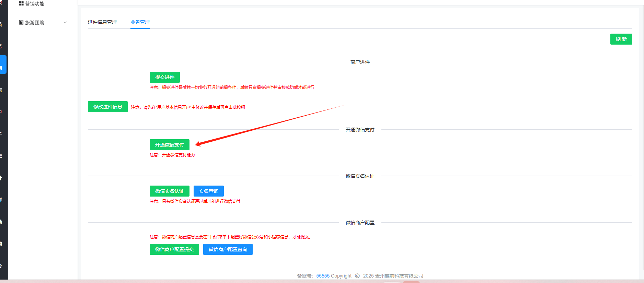Image resolution: width=644 pixels, height=283 pixels.
Task: Submit using 微信商户配置提交 button
Action: point(174,249)
